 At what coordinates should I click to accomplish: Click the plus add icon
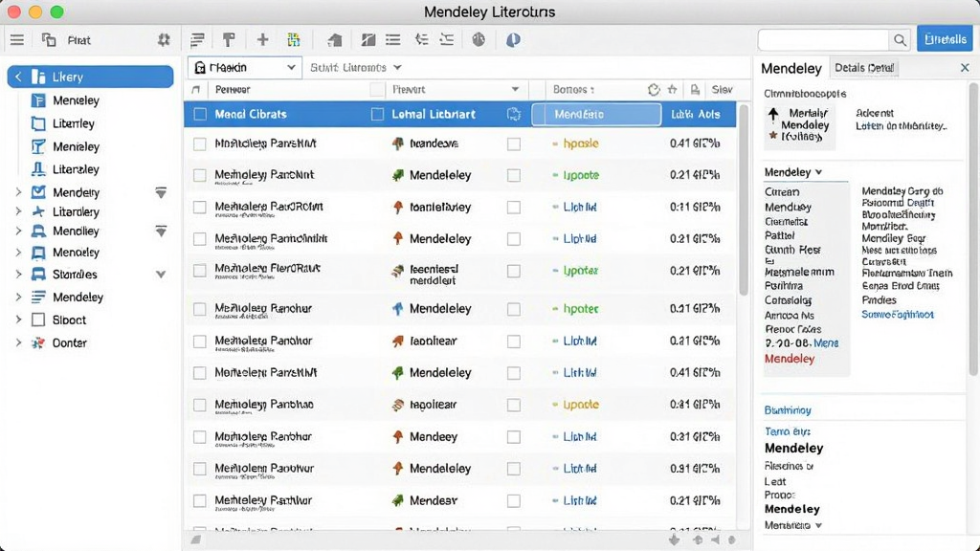coord(262,40)
